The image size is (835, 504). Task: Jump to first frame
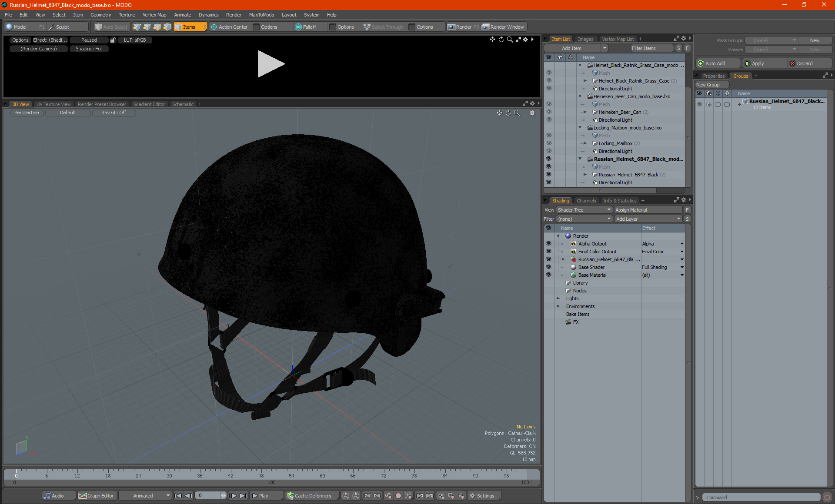pyautogui.click(x=178, y=496)
